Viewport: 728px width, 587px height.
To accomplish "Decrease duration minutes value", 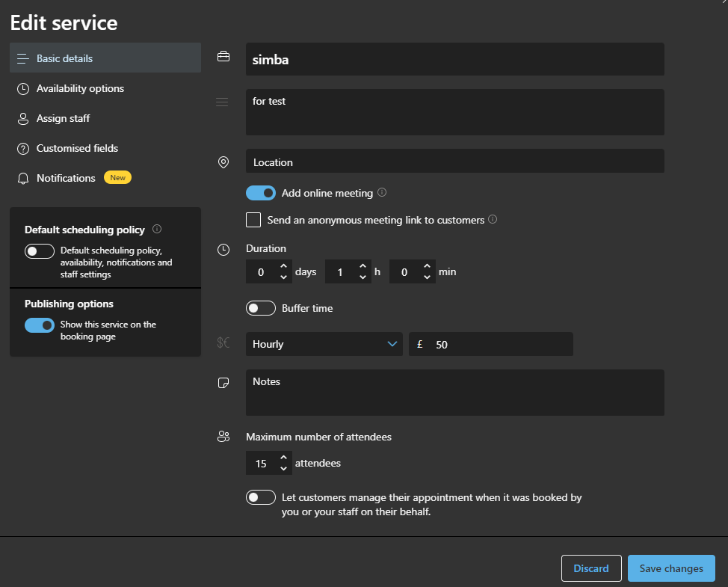I will (427, 277).
